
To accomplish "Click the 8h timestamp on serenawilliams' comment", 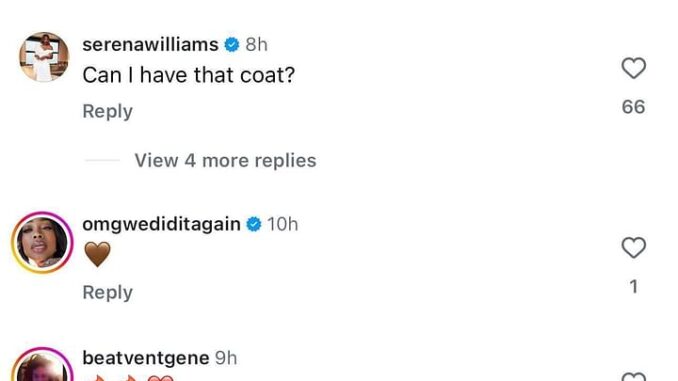I will 256,45.
